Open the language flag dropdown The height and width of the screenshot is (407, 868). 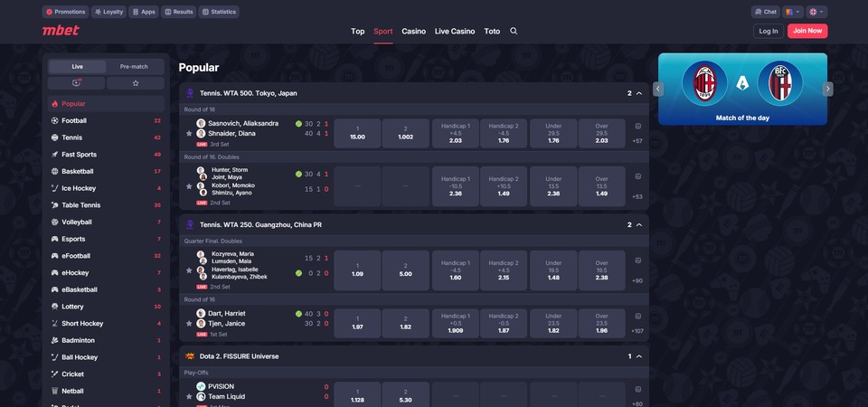point(816,12)
